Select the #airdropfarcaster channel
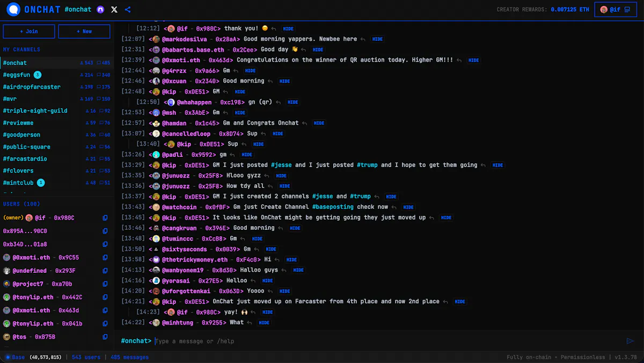644x363 pixels. point(56,87)
